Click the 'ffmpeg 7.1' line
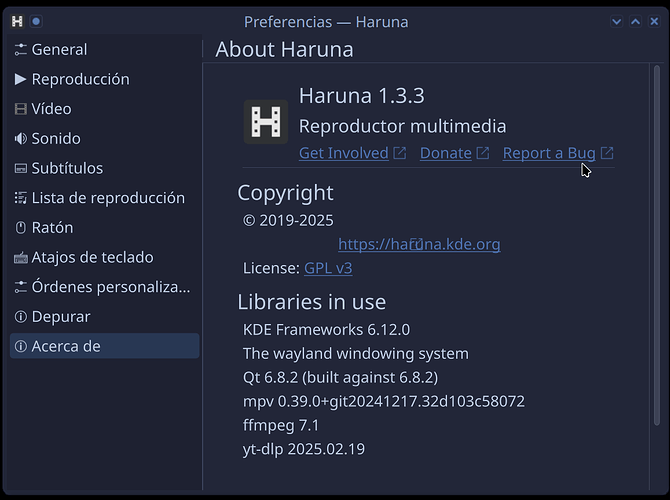The image size is (670, 500). point(281,426)
